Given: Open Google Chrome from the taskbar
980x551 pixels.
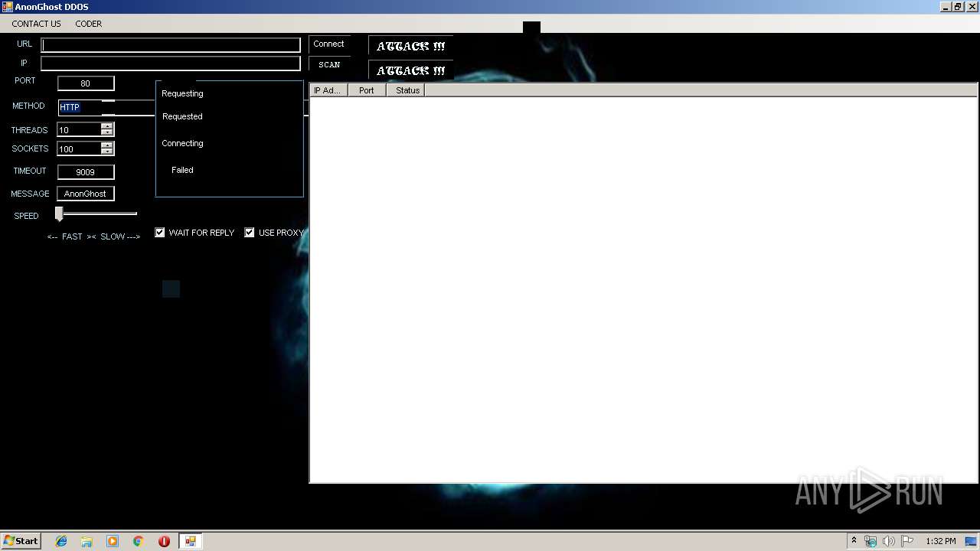Looking at the screenshot, I should [x=139, y=541].
